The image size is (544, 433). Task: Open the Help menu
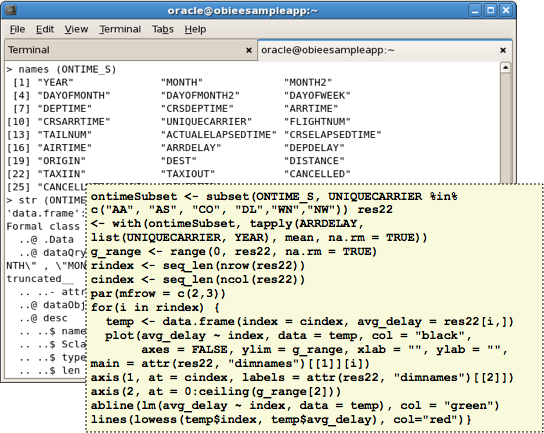point(195,29)
